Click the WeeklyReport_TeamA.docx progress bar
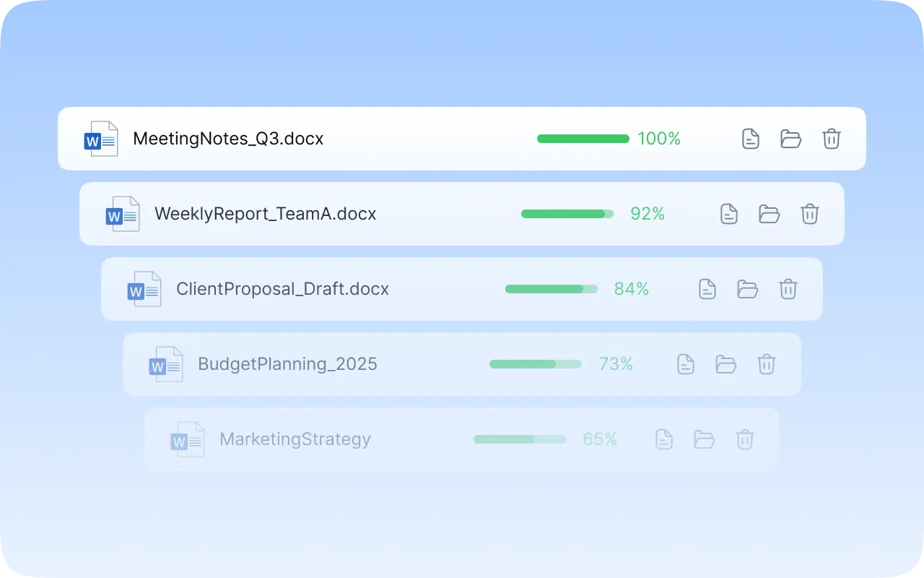Viewport: 924px width, 578px height. pos(567,214)
